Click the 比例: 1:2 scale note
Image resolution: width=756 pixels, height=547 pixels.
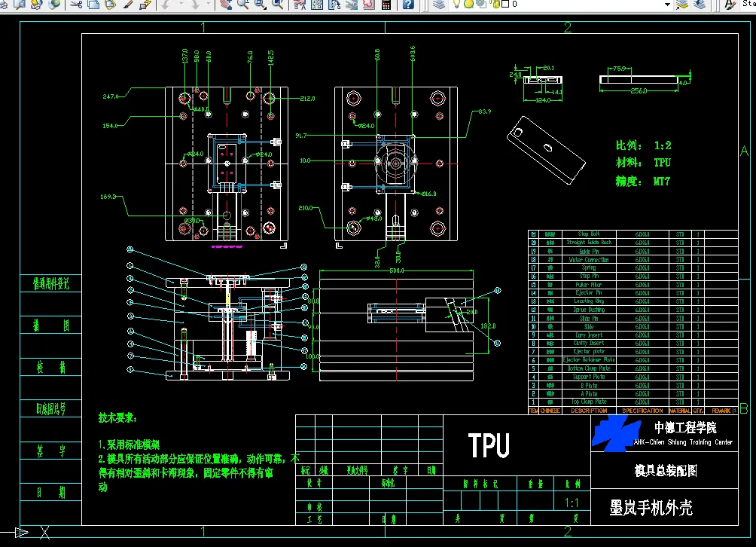tap(643, 145)
